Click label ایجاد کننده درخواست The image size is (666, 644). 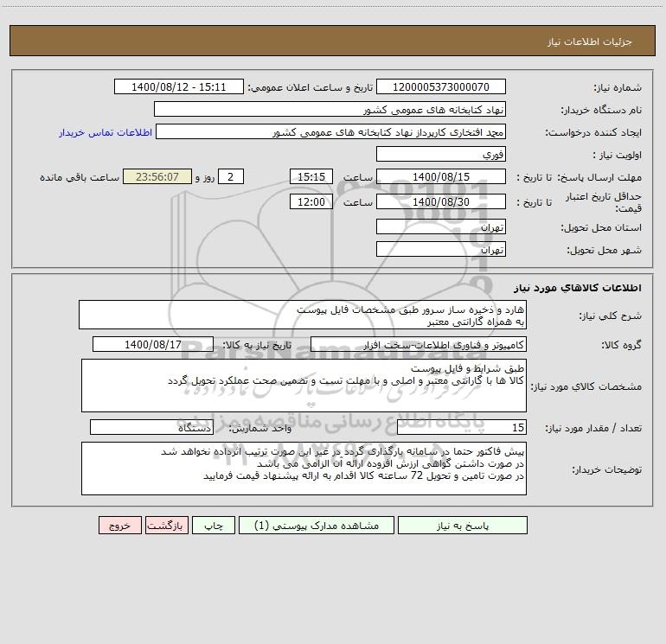point(593,133)
